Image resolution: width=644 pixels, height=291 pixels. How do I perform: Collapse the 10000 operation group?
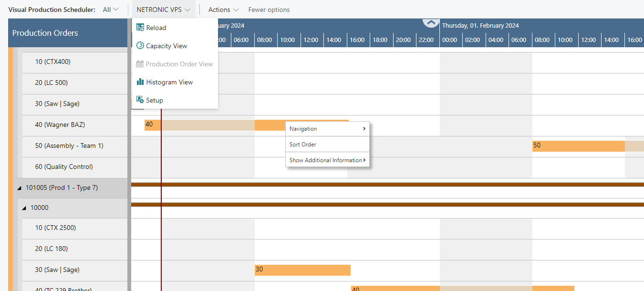pos(24,208)
